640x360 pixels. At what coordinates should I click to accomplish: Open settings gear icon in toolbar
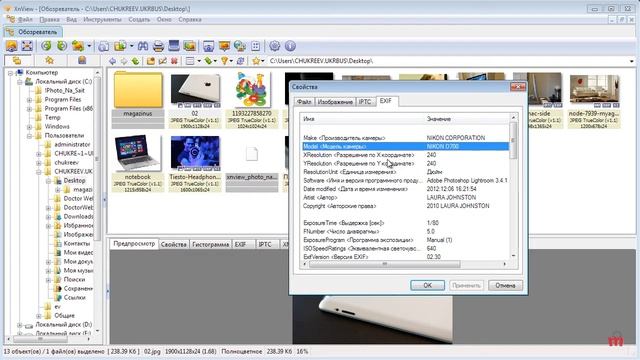[x=275, y=46]
